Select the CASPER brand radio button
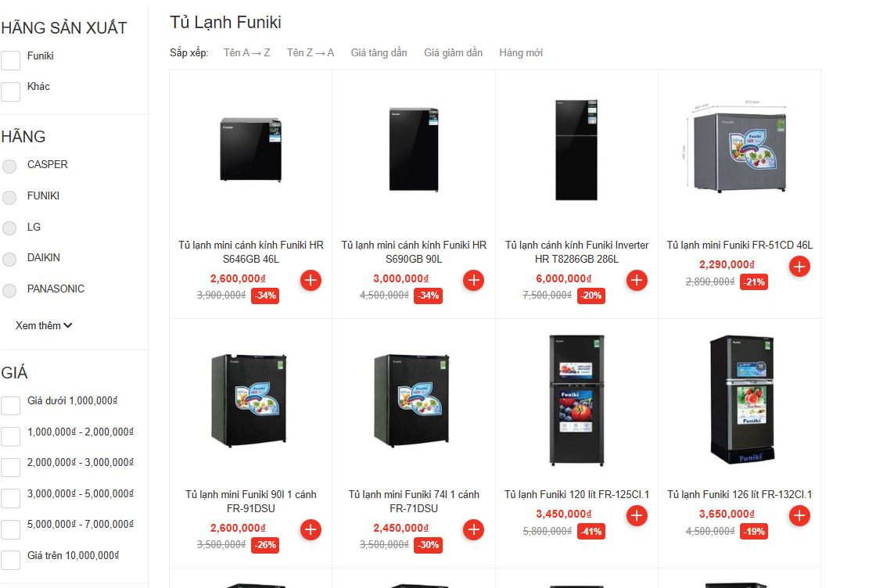The image size is (894, 588). [x=9, y=167]
